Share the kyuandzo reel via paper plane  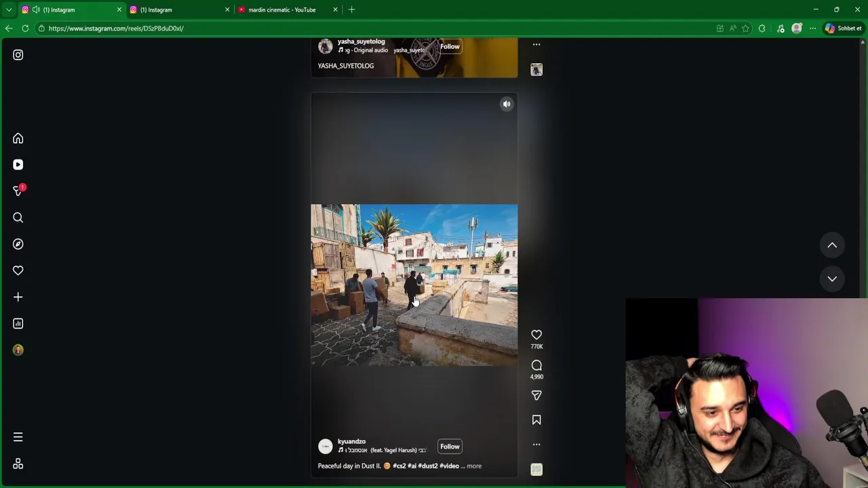[x=536, y=395]
